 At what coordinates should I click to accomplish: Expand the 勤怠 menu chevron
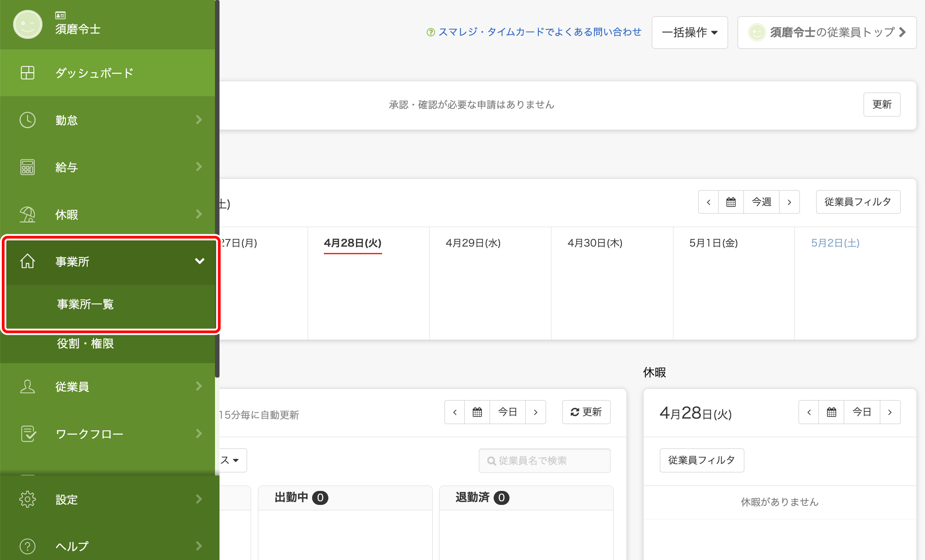click(199, 120)
